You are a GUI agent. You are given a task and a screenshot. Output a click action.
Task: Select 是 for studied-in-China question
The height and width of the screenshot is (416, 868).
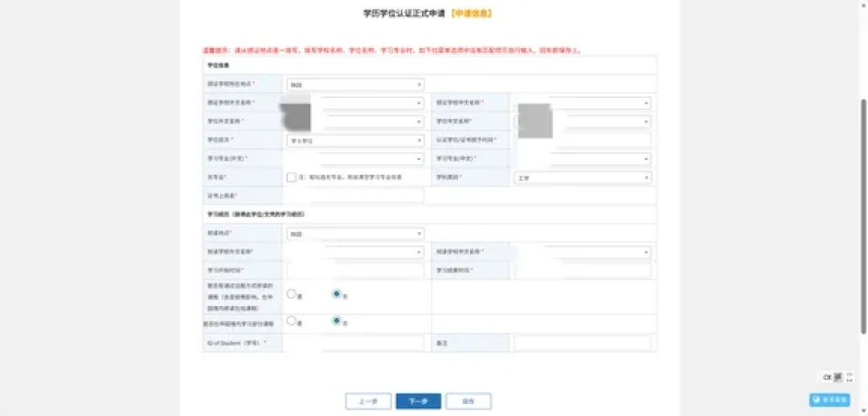(x=291, y=320)
